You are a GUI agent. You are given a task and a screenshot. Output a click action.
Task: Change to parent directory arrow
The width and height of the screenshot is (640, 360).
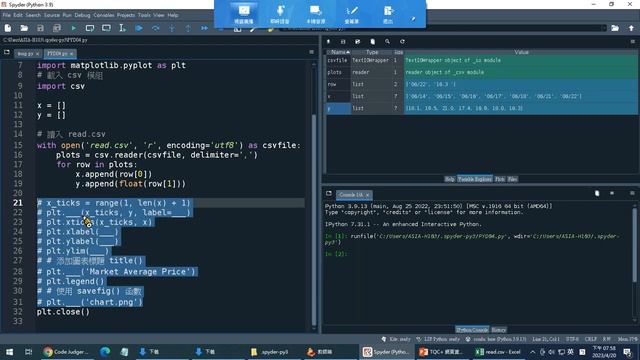pyautogui.click(x=631, y=28)
